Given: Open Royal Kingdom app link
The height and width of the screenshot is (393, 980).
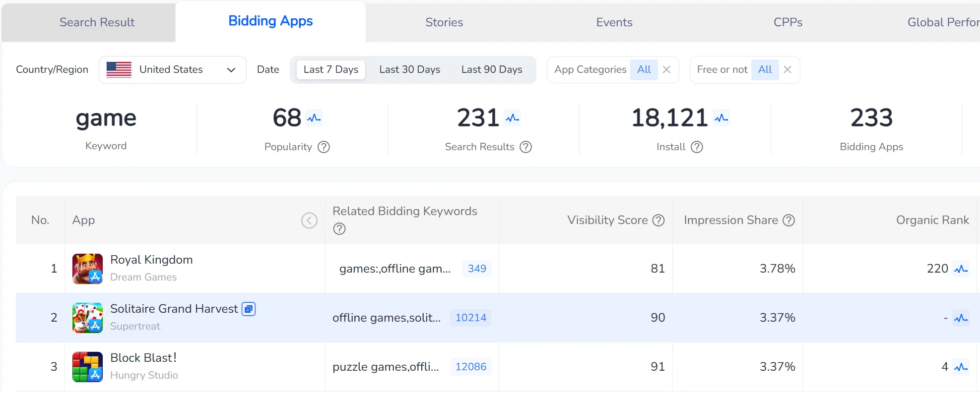Looking at the screenshot, I should [151, 260].
